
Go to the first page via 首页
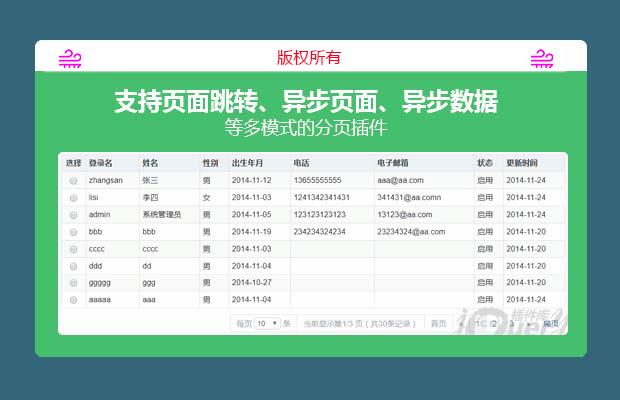point(438,324)
